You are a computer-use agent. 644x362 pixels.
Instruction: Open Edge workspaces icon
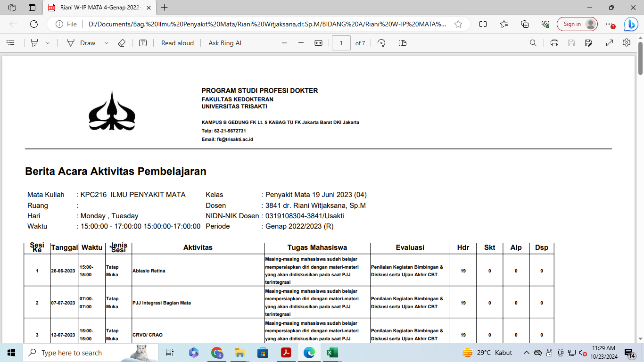pos(12,8)
